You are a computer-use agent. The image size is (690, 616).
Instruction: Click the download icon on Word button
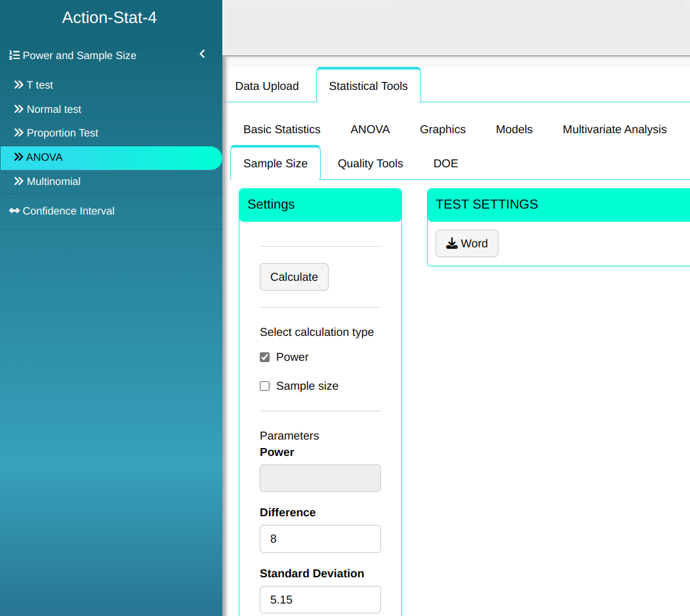452,244
